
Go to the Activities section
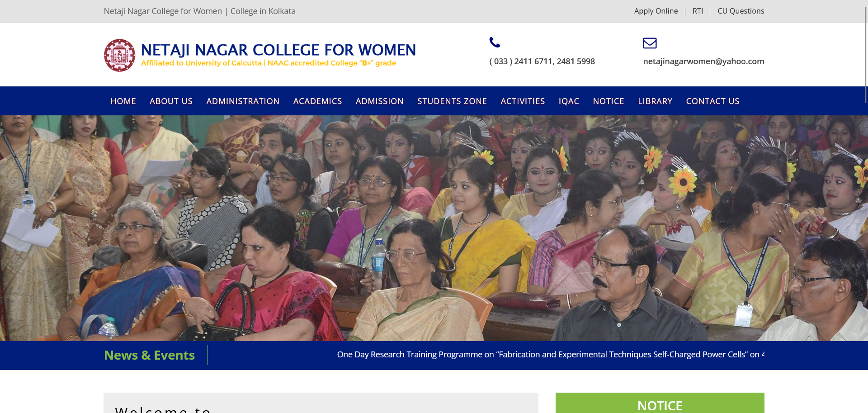523,101
